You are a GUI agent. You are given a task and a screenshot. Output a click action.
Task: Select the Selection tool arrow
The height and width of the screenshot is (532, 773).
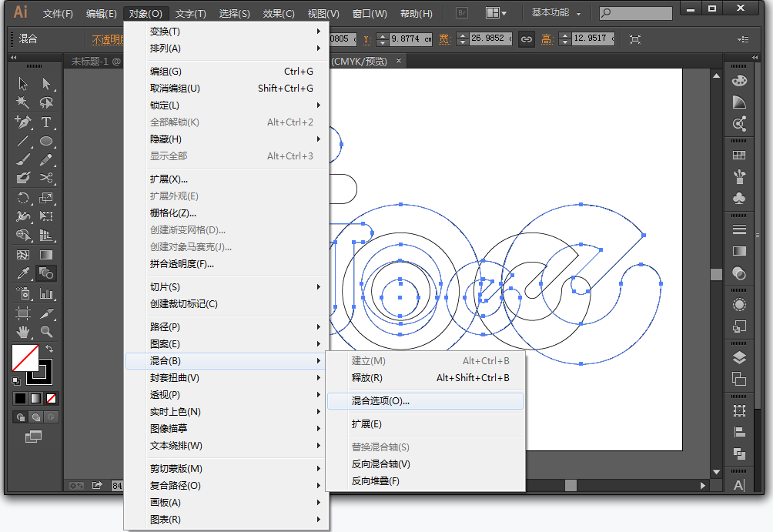click(23, 83)
